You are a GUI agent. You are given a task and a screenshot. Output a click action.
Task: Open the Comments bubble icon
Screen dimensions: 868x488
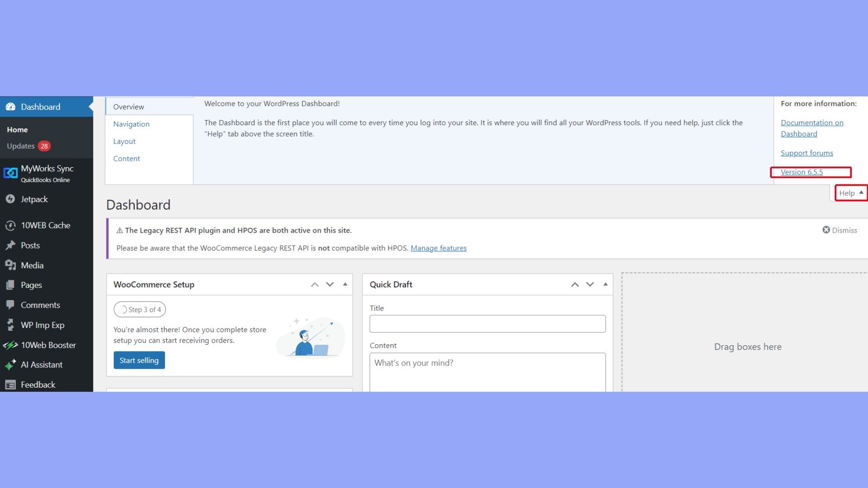tap(10, 305)
